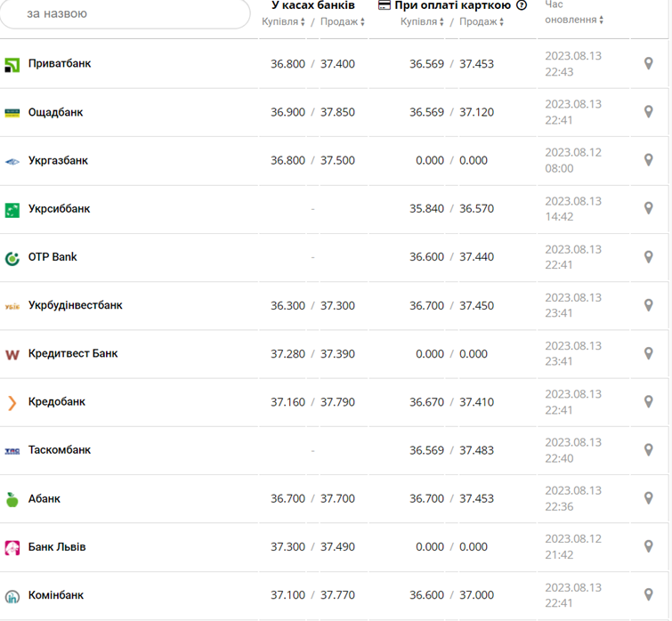Screen dimensions: 672x621
Task: Open the OTP Bank link
Action: pyautogui.click(x=53, y=257)
